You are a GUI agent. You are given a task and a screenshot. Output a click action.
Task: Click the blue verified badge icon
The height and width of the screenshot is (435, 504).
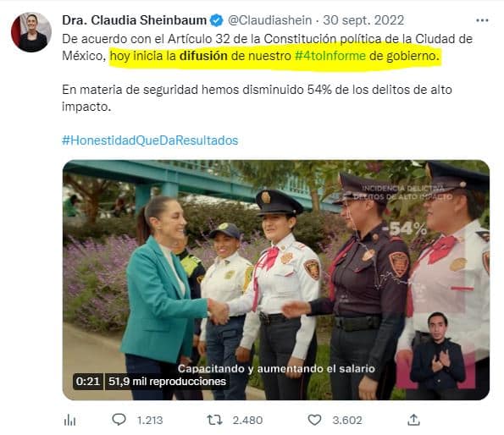coord(217,20)
